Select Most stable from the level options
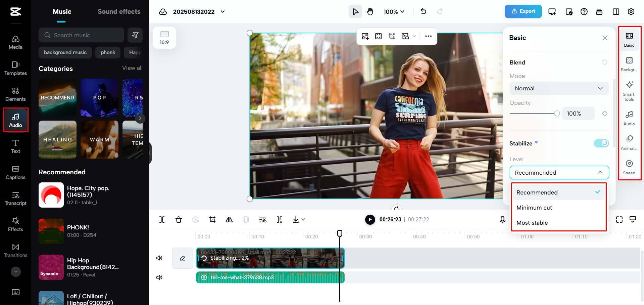 [533, 222]
